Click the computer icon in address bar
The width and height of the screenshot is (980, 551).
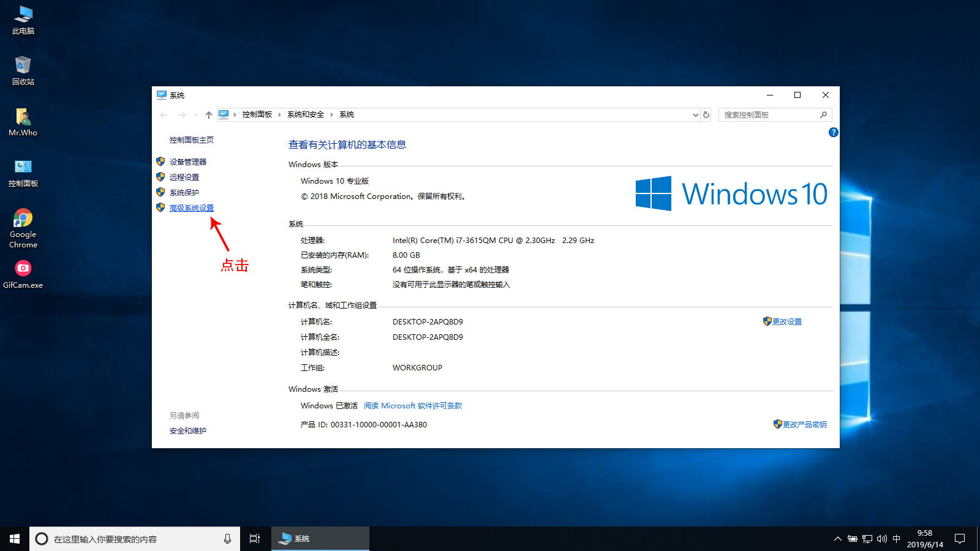[x=224, y=114]
